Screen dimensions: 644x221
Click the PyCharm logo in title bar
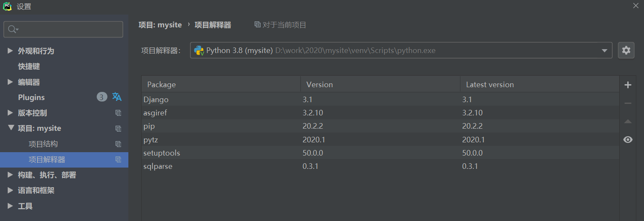[x=7, y=6]
